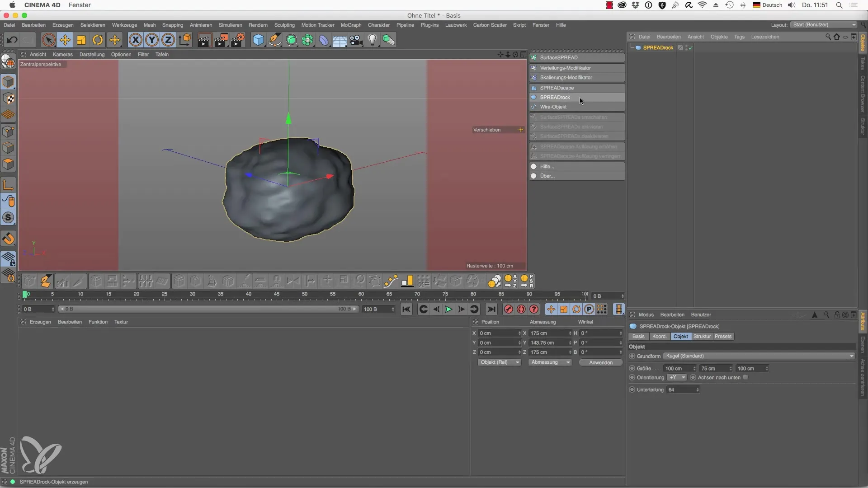This screenshot has height=488, width=868.
Task: Open the Carbon Scatter menu
Action: pos(490,25)
